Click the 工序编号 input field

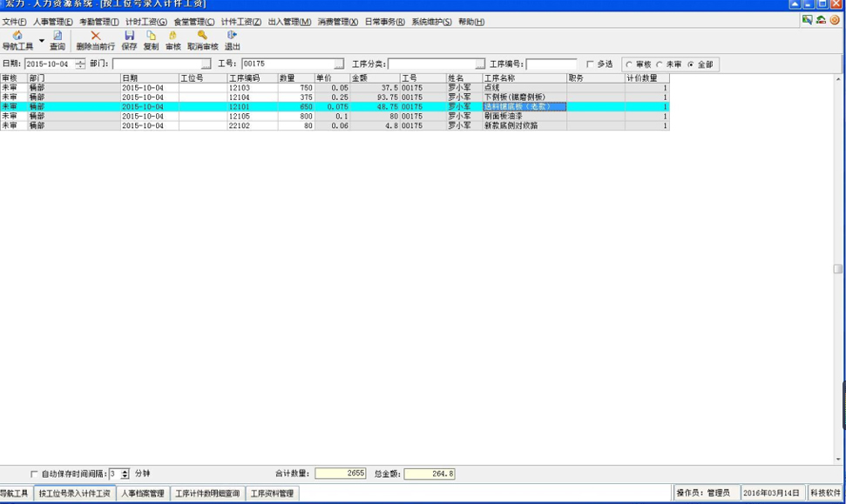[551, 64]
